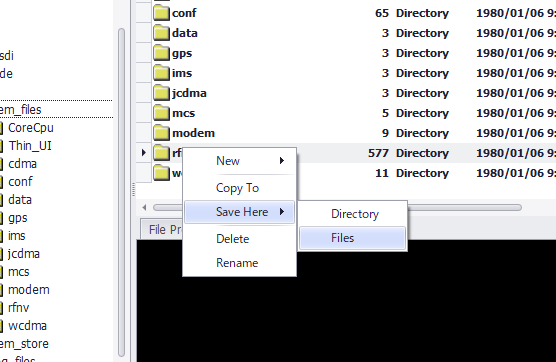556x362 pixels.
Task: Select mcs in the folder tree
Action: [18, 272]
